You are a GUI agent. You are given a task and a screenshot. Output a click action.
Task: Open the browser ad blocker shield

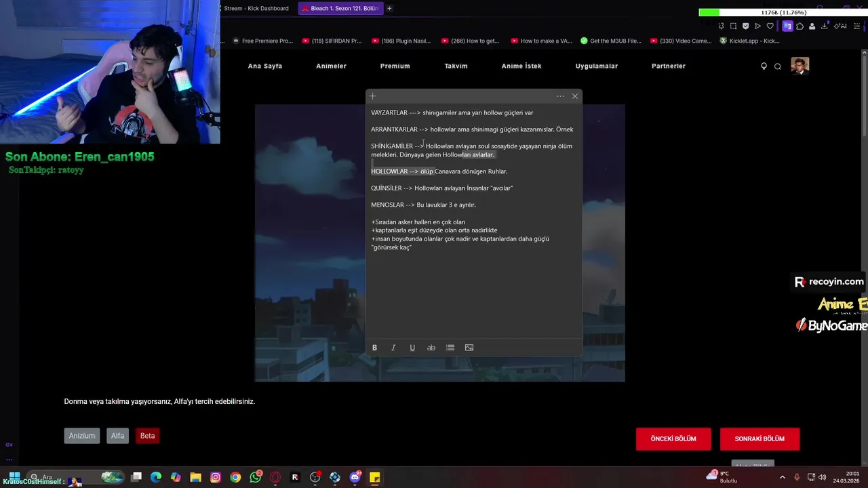(745, 26)
